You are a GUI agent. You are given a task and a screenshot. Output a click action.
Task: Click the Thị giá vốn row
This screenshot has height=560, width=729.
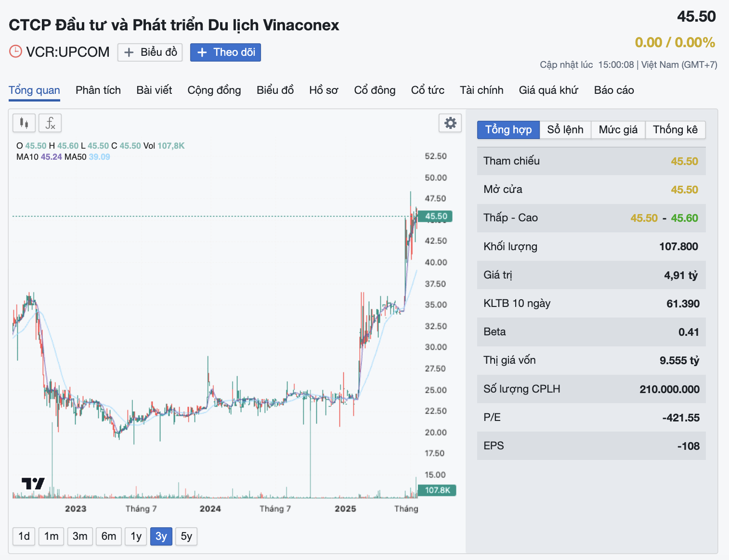(x=591, y=360)
